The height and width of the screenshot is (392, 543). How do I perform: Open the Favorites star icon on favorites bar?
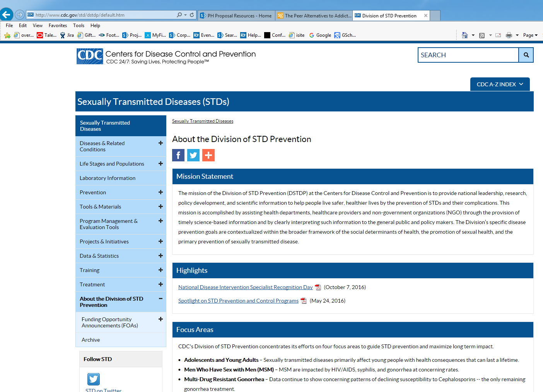(7, 35)
